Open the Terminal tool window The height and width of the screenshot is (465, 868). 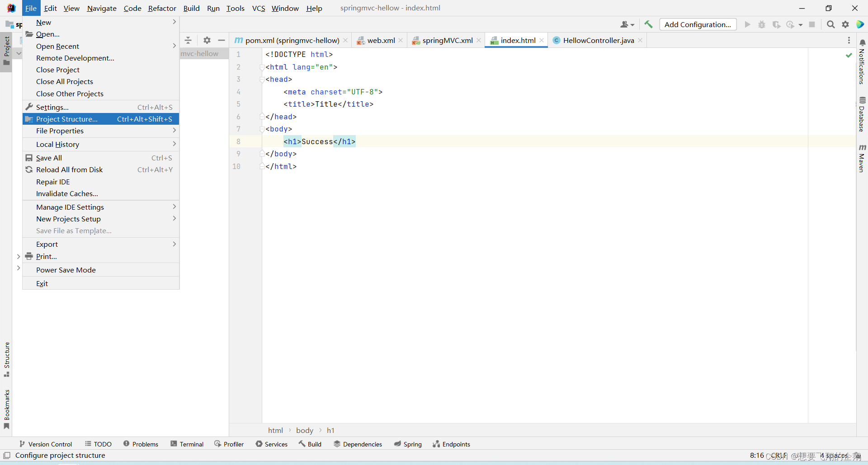(x=187, y=444)
